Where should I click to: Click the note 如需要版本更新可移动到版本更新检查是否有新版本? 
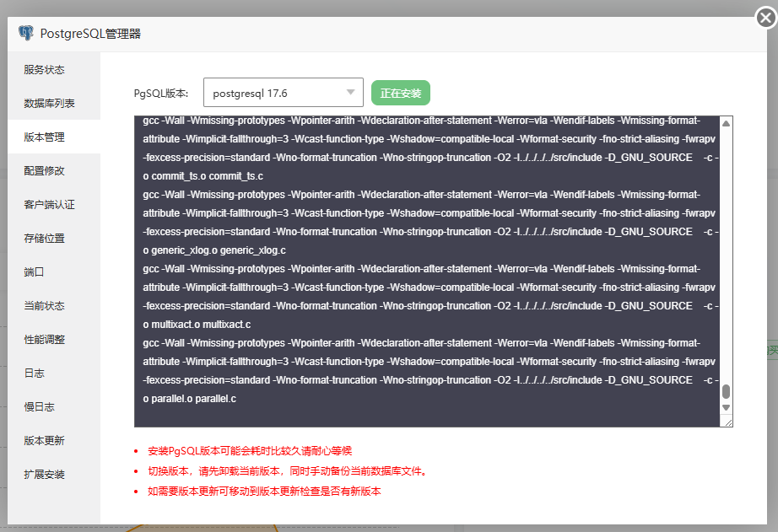[264, 492]
